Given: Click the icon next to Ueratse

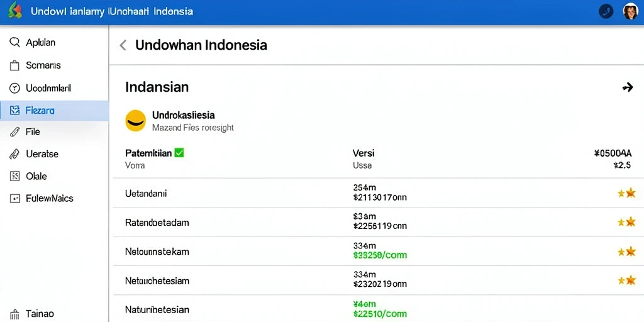Looking at the screenshot, I should click(14, 154).
